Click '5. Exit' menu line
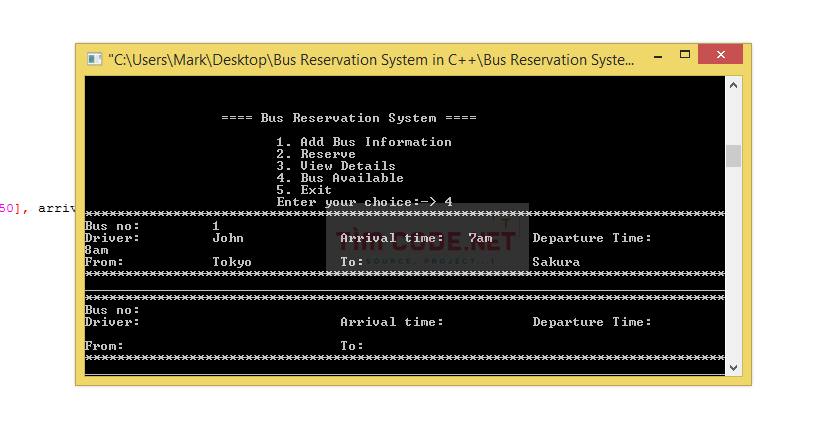The width and height of the screenshot is (815, 440). pos(304,190)
